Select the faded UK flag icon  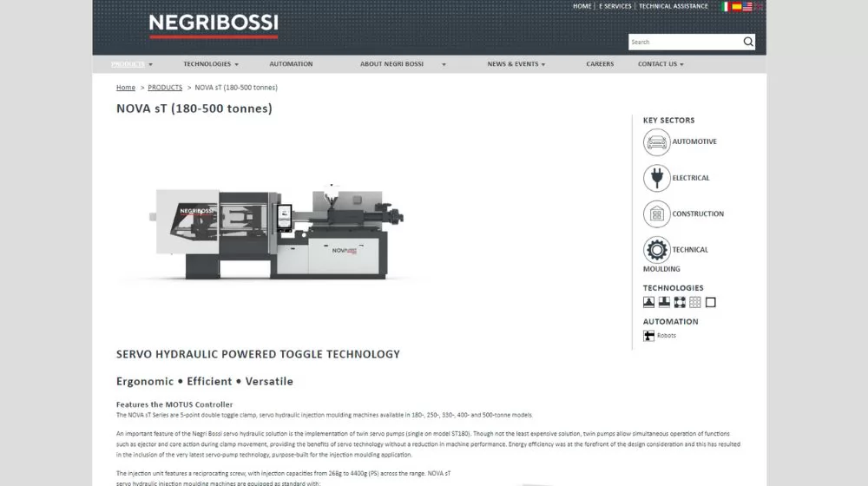point(758,7)
